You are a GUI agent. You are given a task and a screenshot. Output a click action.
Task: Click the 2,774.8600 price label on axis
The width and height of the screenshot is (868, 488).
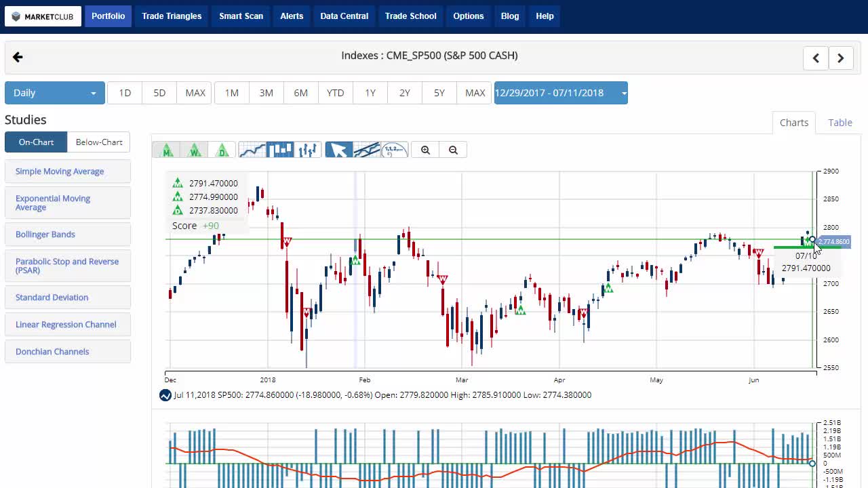[833, 242]
